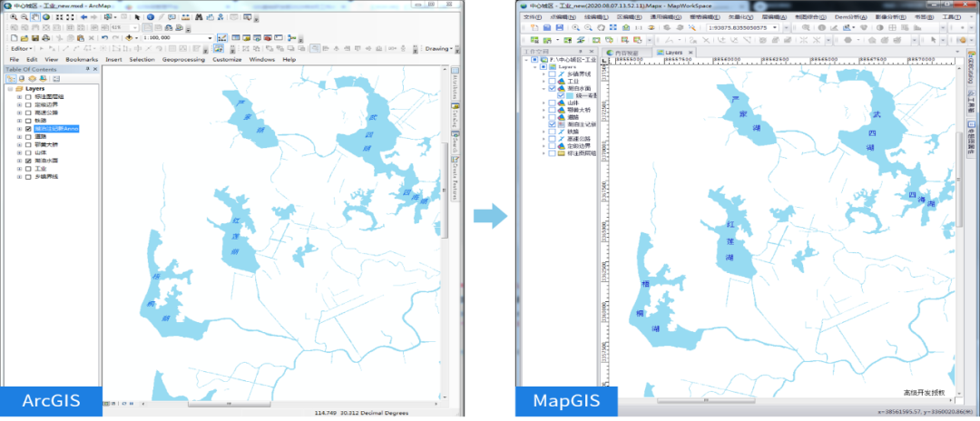
Task: Click ArcMap Full Extent globe icon
Action: pos(45,17)
